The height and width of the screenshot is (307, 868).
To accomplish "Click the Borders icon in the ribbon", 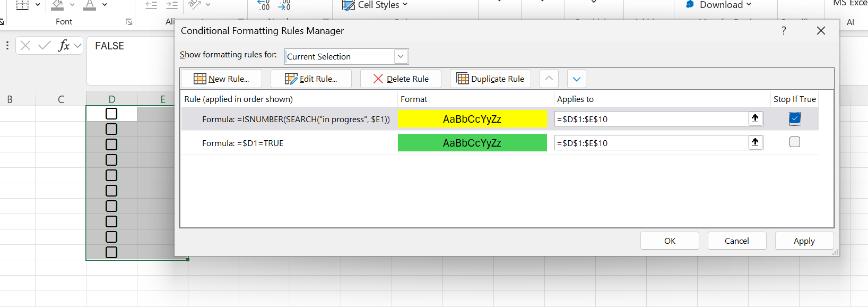I will coord(22,5).
